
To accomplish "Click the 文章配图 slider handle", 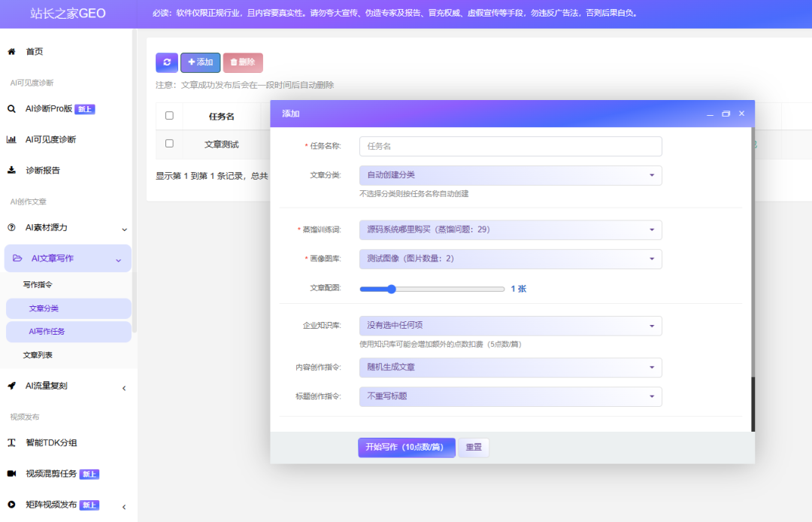I will (x=392, y=289).
